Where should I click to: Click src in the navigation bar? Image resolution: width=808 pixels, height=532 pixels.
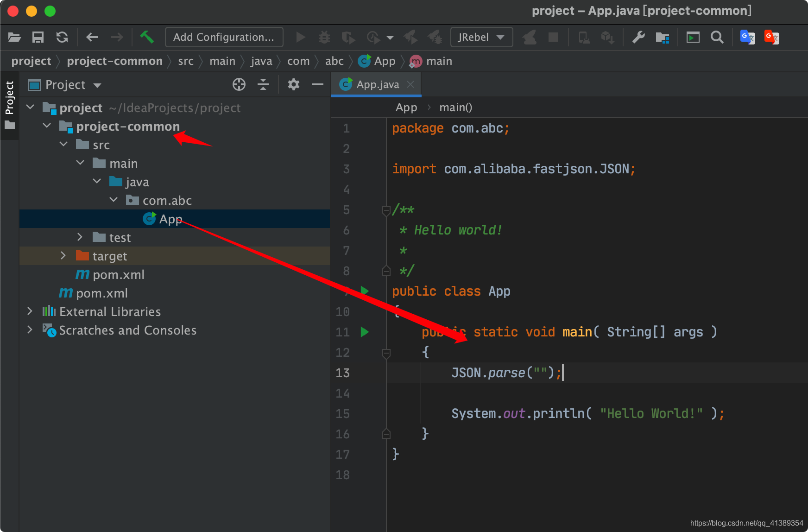click(x=186, y=61)
